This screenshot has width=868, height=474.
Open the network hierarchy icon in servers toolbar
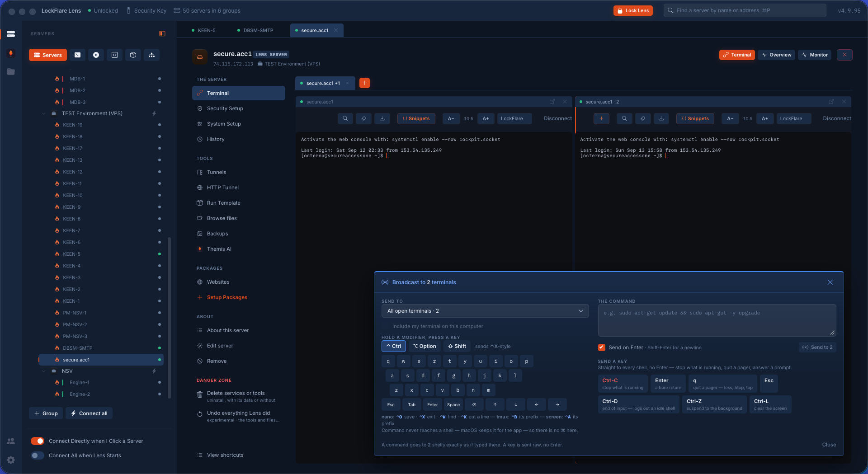pos(152,55)
